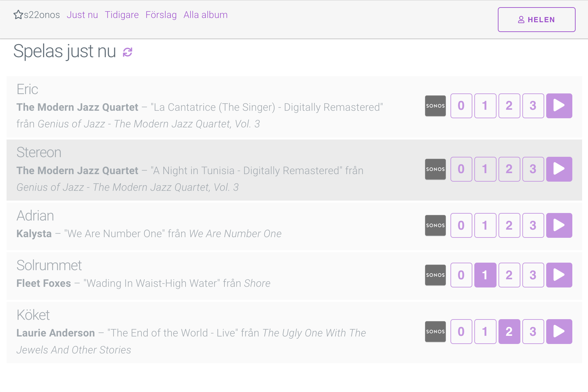Click the Sonos icon in Köket row

point(435,332)
